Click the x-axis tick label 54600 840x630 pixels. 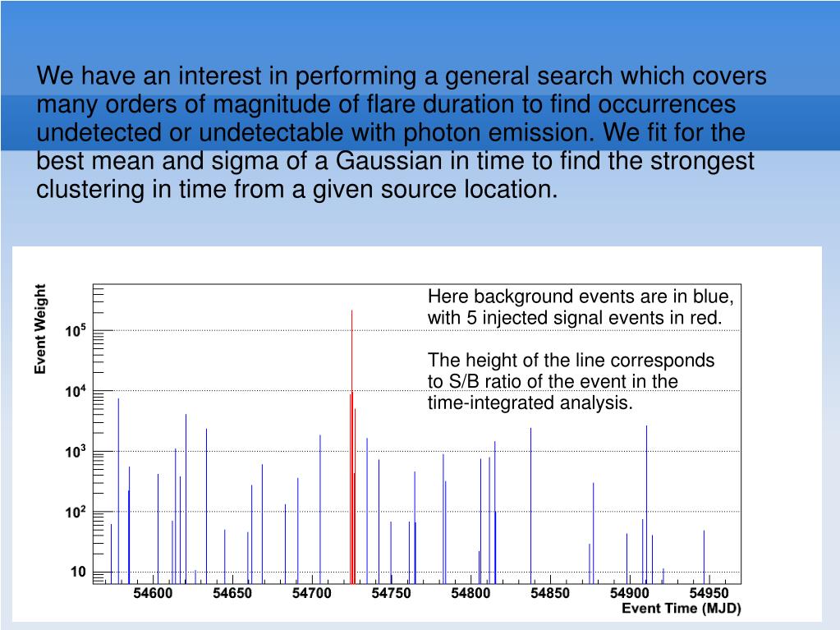pos(154,593)
